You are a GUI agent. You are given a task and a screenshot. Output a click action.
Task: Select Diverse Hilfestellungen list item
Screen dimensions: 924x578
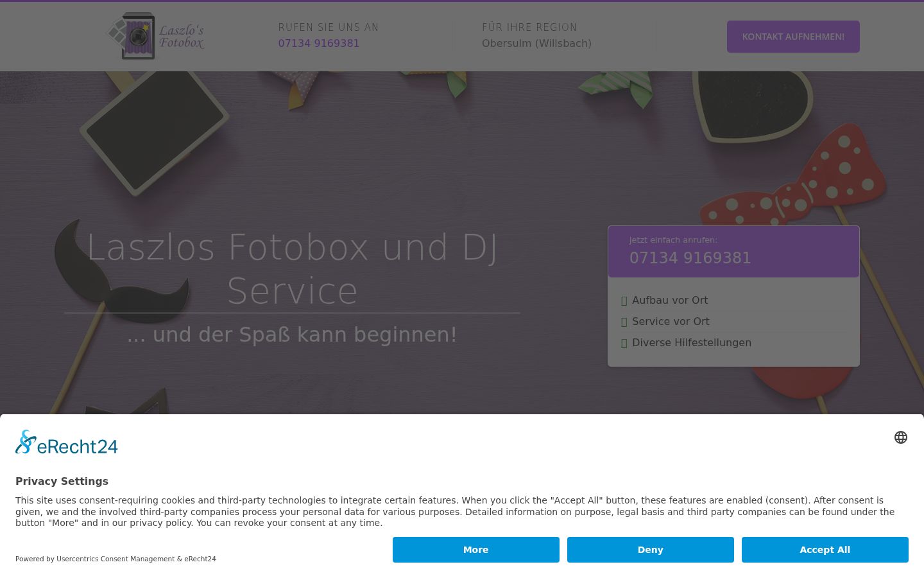click(x=733, y=343)
